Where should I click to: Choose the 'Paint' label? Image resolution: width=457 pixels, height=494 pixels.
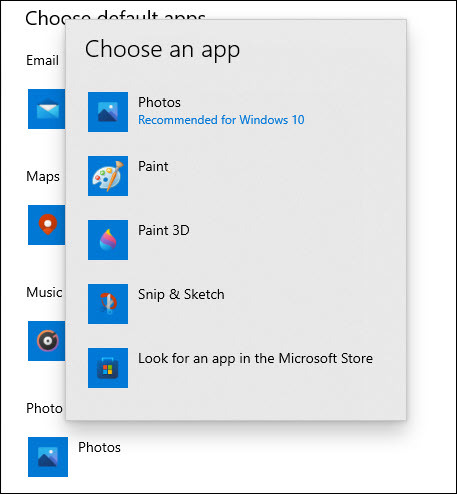coord(153,166)
